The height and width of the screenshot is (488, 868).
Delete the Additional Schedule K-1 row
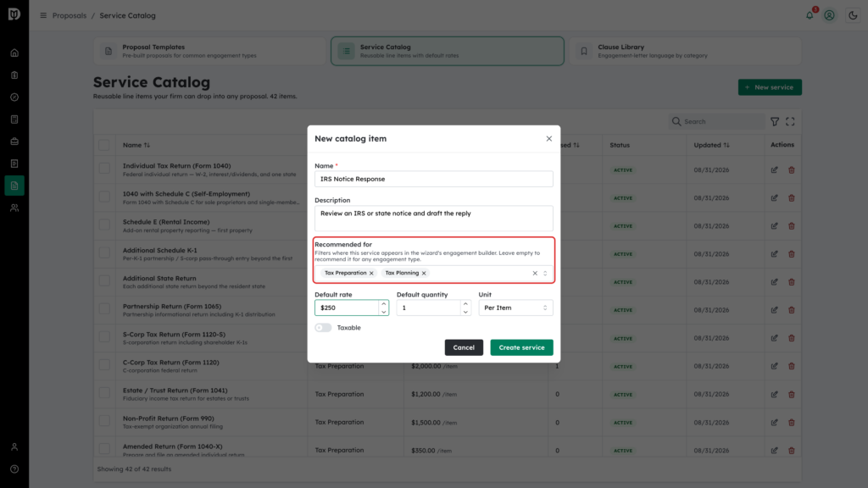coord(792,254)
